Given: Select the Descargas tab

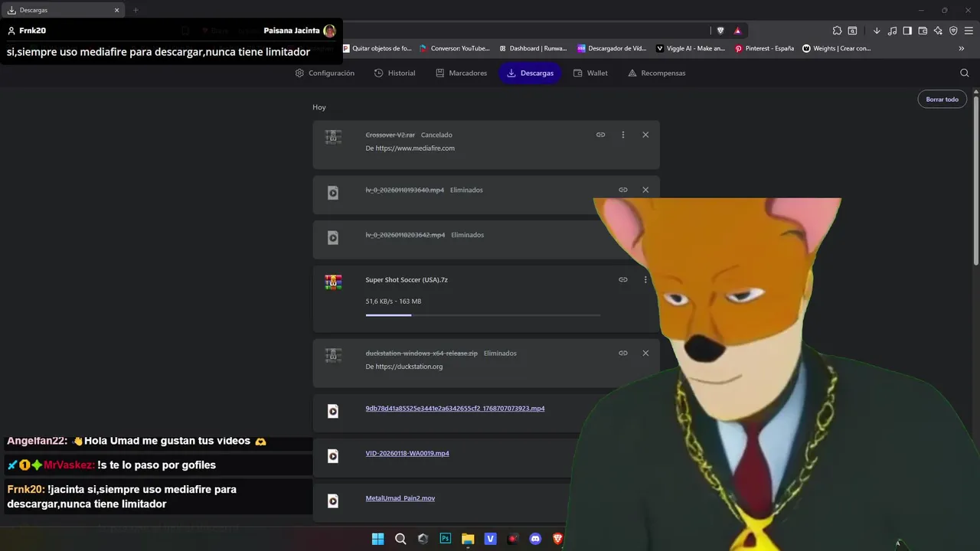Looking at the screenshot, I should (x=529, y=73).
